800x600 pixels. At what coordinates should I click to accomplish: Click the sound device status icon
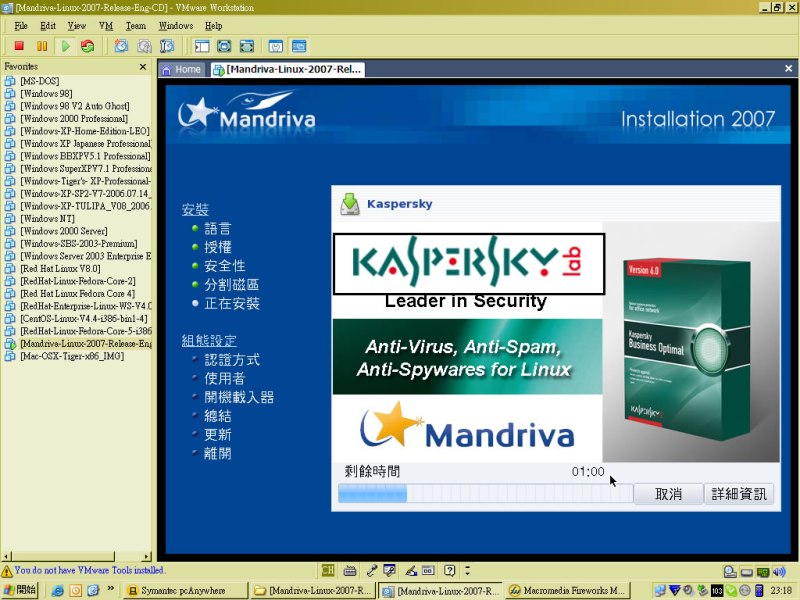coord(779,571)
